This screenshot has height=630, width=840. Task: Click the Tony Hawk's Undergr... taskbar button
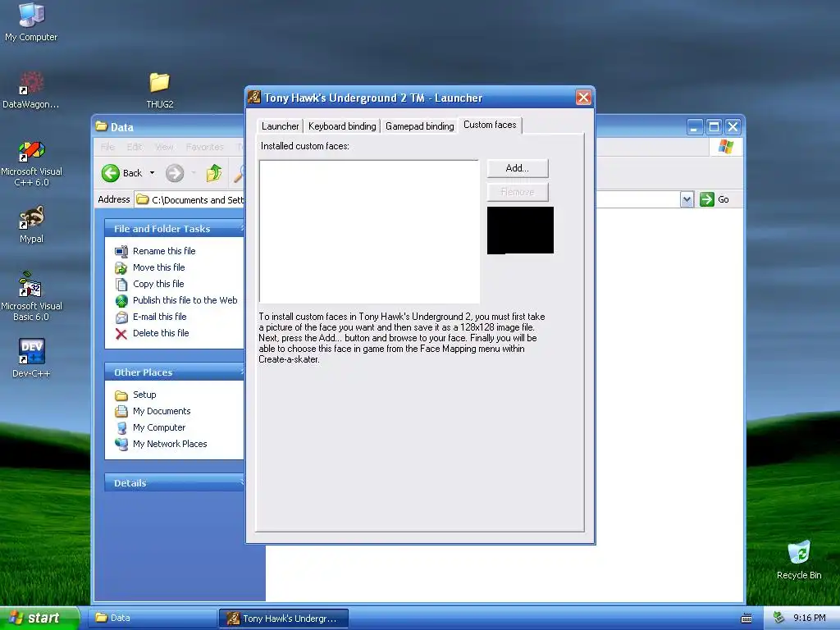(284, 619)
